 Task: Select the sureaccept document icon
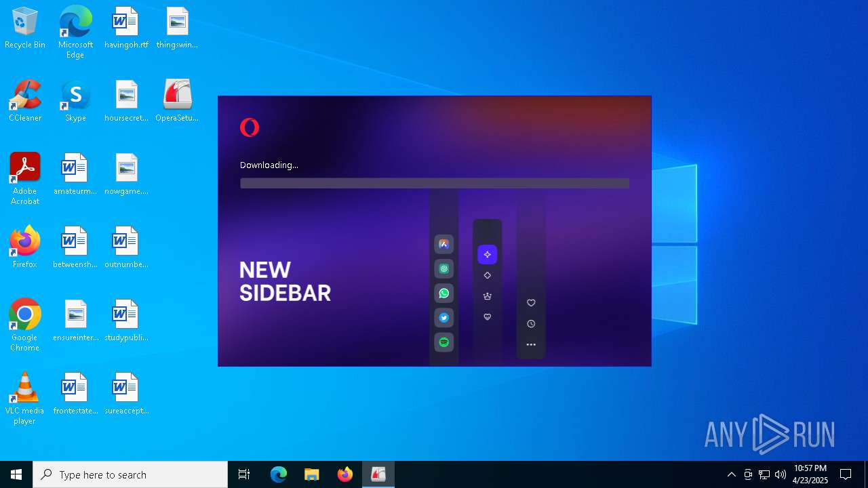pyautogui.click(x=126, y=394)
